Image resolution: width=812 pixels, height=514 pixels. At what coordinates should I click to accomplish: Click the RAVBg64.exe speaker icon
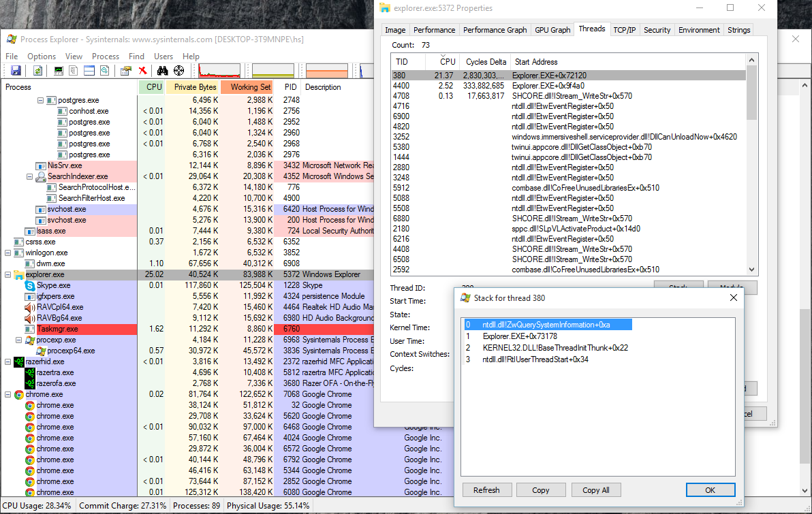coord(30,319)
